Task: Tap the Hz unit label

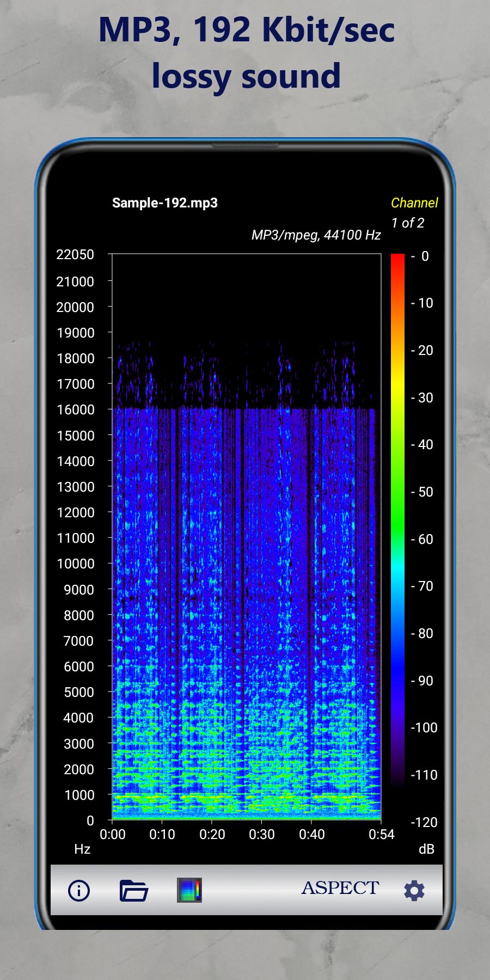Action: (82, 849)
